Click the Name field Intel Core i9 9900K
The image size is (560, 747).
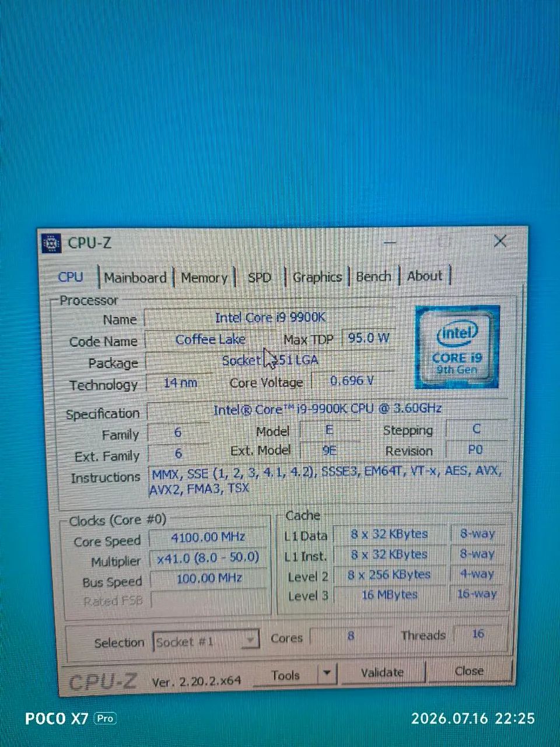[270, 317]
